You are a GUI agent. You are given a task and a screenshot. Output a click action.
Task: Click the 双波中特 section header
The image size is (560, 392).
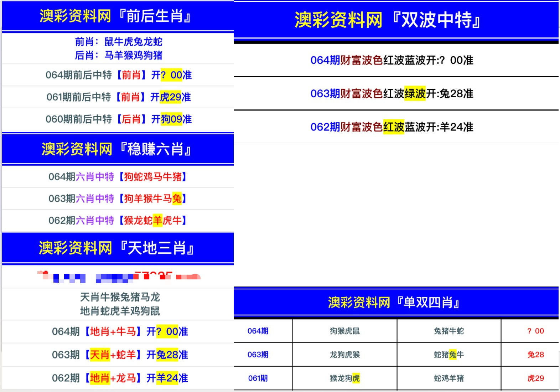click(x=388, y=20)
